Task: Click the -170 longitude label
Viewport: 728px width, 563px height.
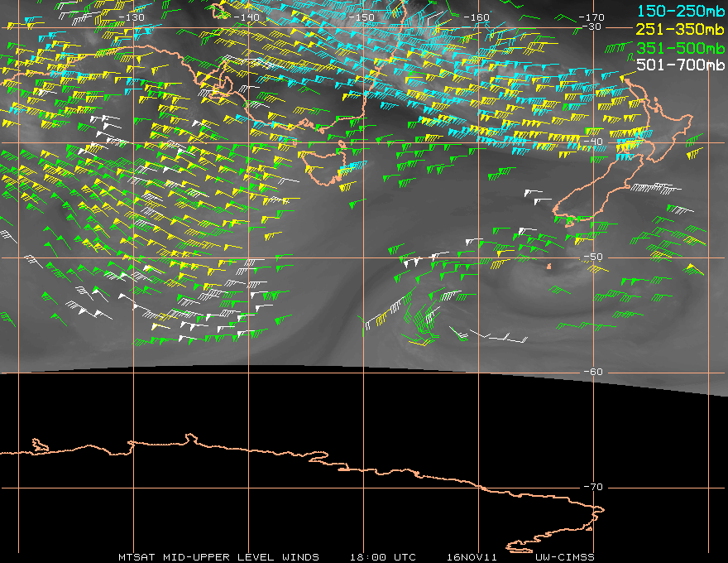Action: tap(591, 17)
